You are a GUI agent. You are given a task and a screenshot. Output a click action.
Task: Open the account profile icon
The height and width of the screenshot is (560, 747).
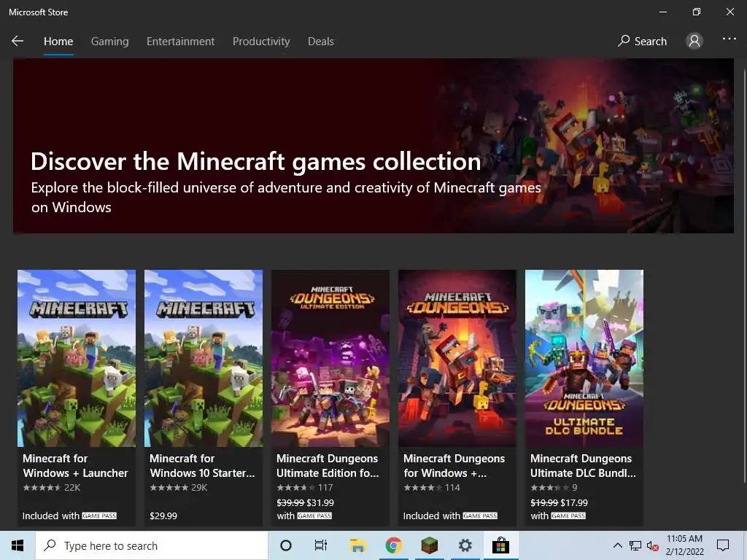point(694,41)
